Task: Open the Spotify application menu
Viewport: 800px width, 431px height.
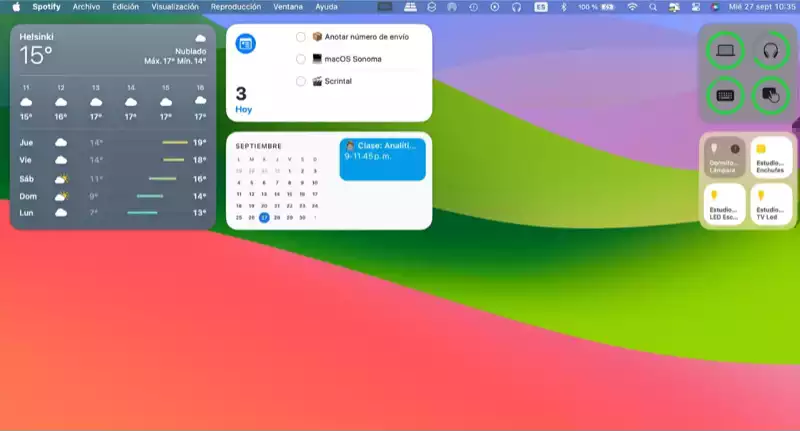Action: pos(46,7)
